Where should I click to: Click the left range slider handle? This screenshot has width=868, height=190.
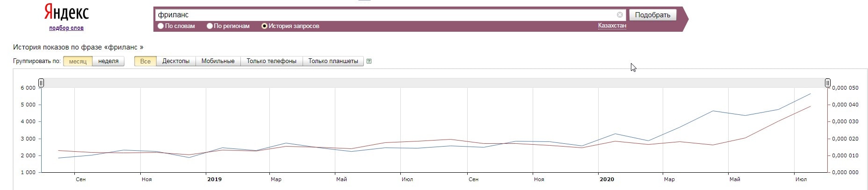point(41,83)
